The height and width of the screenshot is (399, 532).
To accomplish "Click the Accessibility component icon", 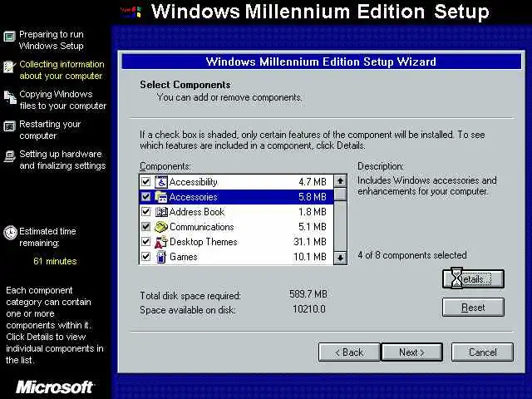I will [160, 182].
